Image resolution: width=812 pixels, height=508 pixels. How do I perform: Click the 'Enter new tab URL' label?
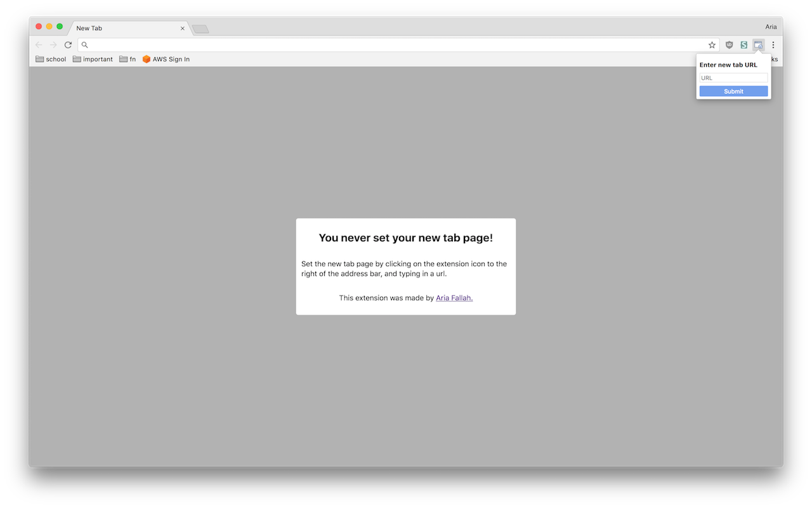(728, 65)
